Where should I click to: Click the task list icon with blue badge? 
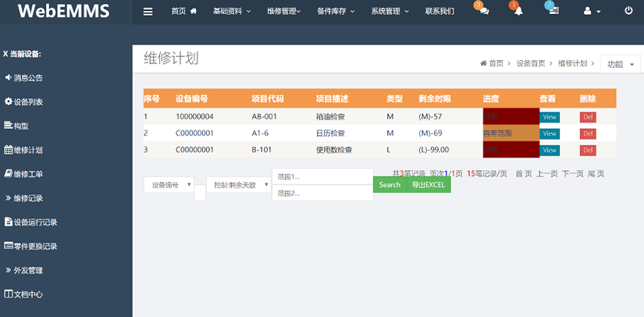[553, 11]
